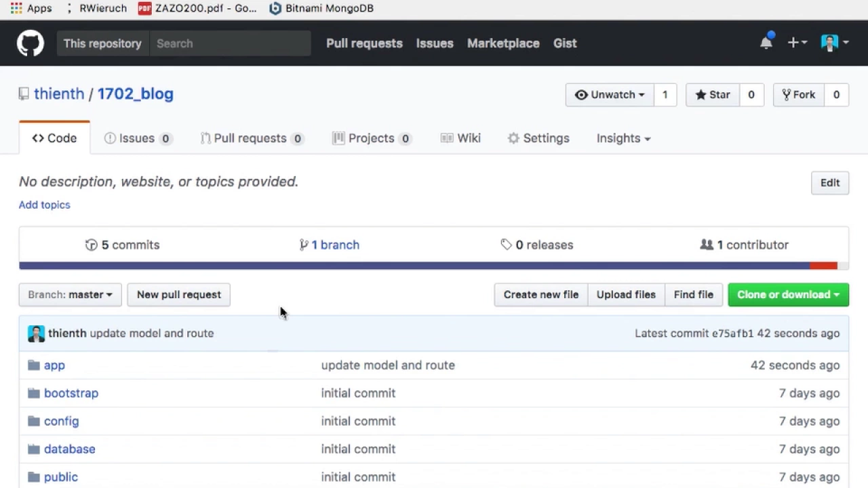Click Create new file button
This screenshot has height=488, width=868.
pos(541,295)
